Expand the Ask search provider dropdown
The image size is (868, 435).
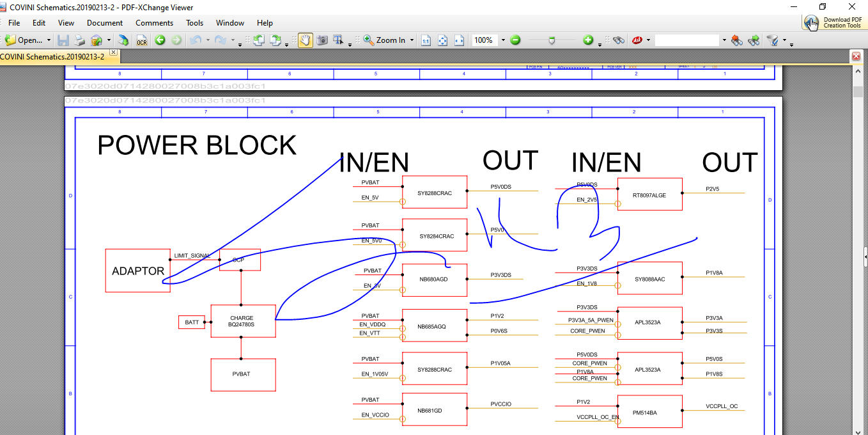point(648,40)
